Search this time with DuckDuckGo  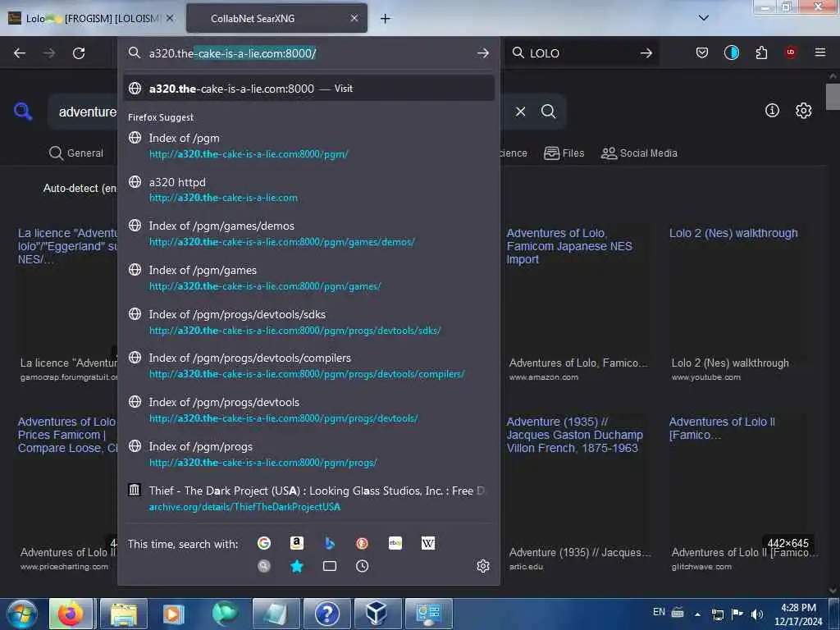click(x=362, y=543)
